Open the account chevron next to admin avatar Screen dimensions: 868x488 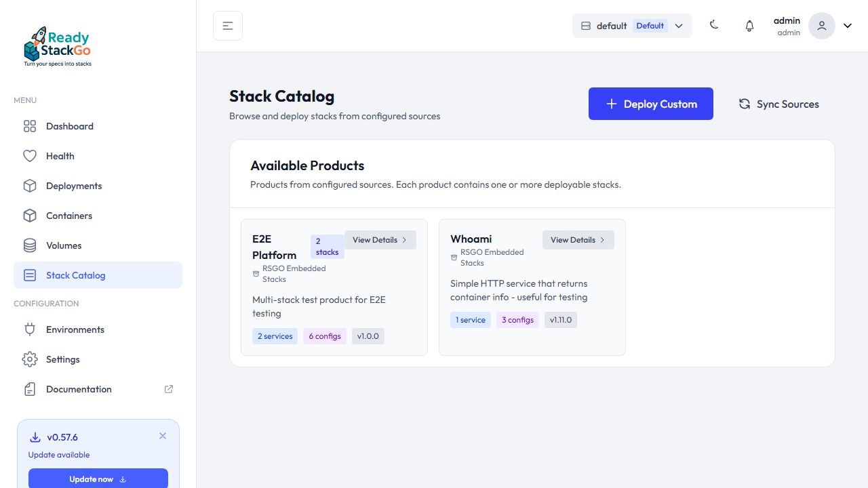tap(847, 25)
